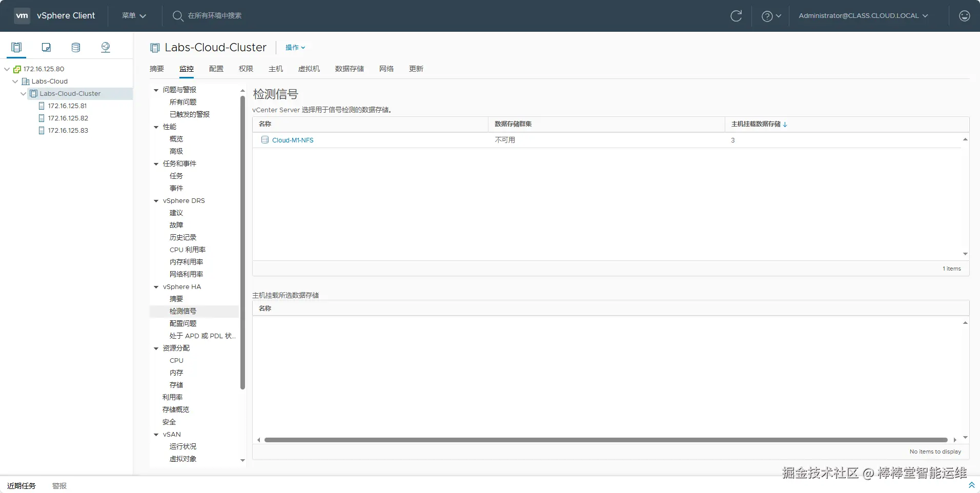The width and height of the screenshot is (980, 493).
Task: Show the 近期任务 panel tab
Action: 22,486
